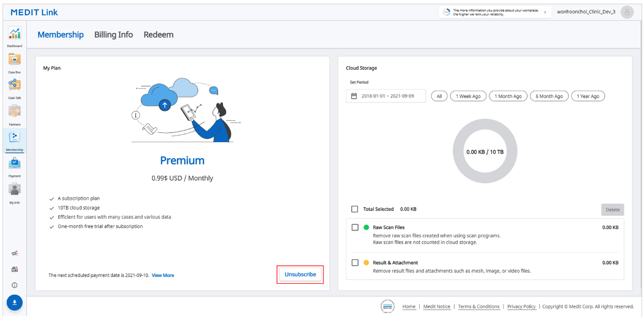Select the All period filter

tap(439, 96)
